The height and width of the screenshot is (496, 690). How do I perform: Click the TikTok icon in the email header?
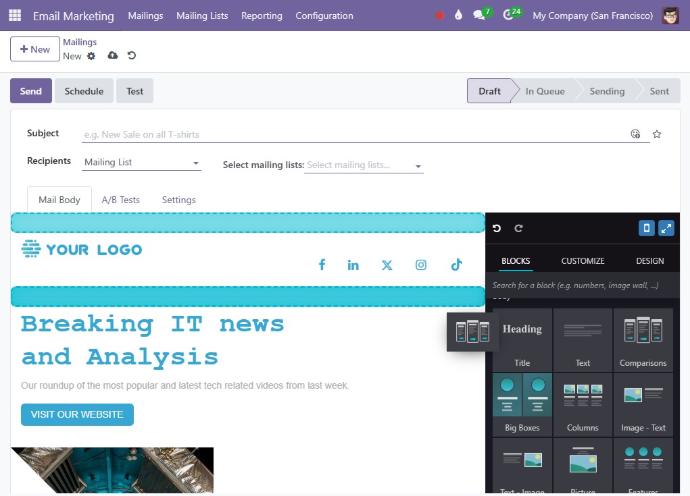coord(456,265)
